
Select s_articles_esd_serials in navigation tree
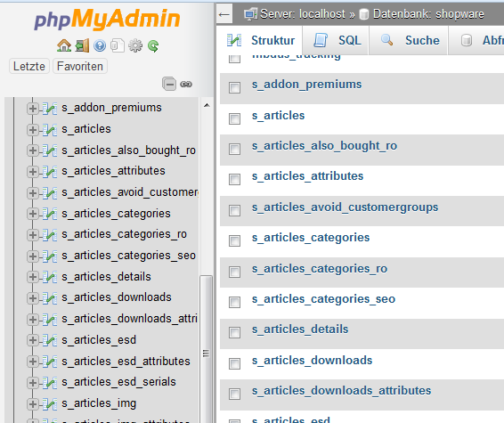(119, 382)
